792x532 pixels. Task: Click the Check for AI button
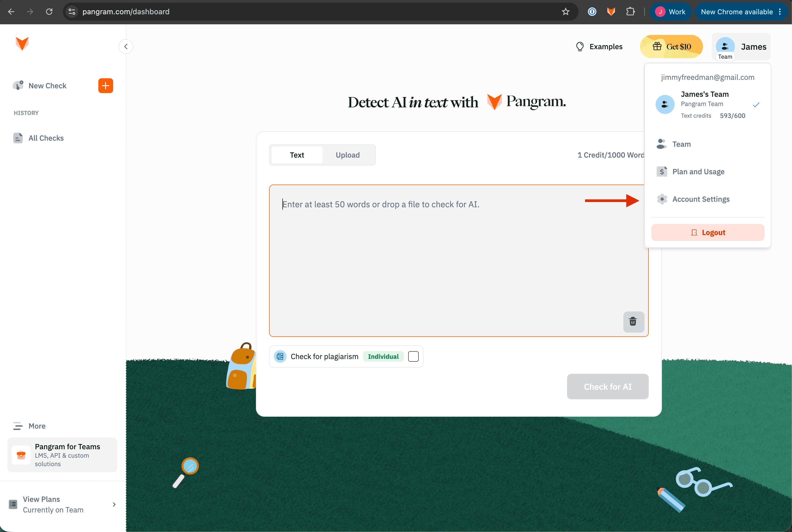click(x=607, y=387)
